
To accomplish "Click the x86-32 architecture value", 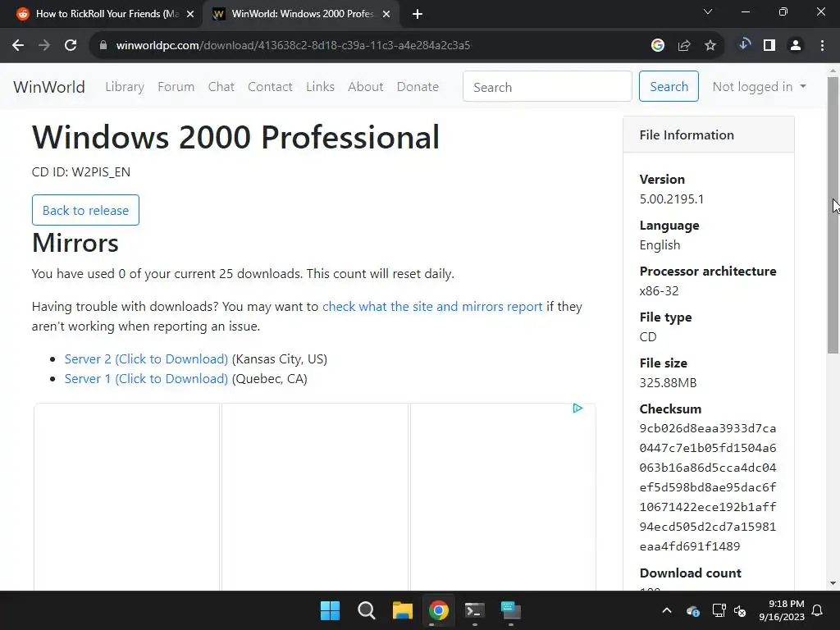I will pos(659,291).
